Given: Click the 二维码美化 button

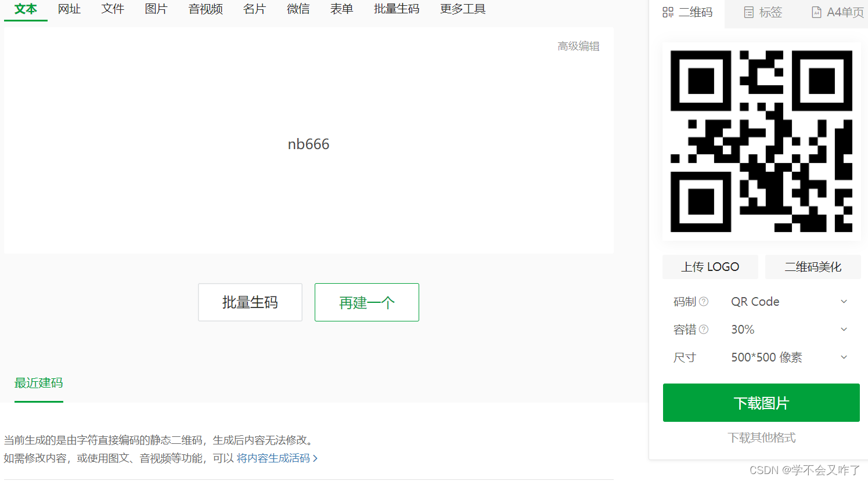Looking at the screenshot, I should (x=813, y=267).
